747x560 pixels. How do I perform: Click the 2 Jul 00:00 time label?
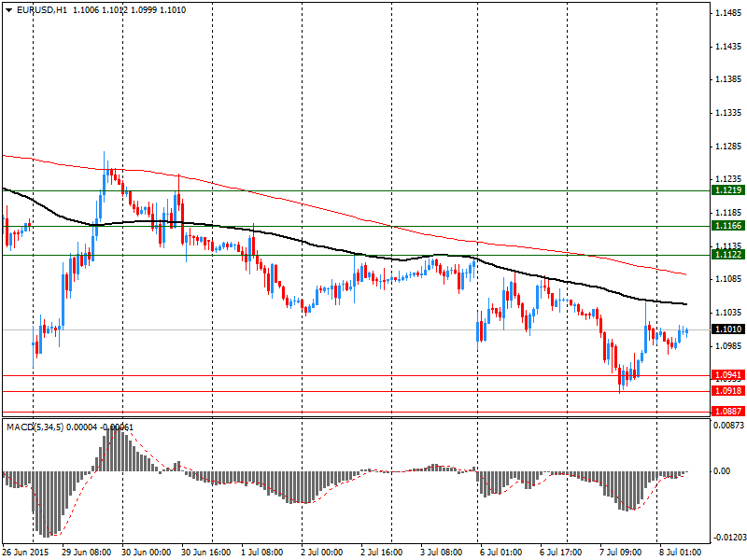click(x=321, y=553)
